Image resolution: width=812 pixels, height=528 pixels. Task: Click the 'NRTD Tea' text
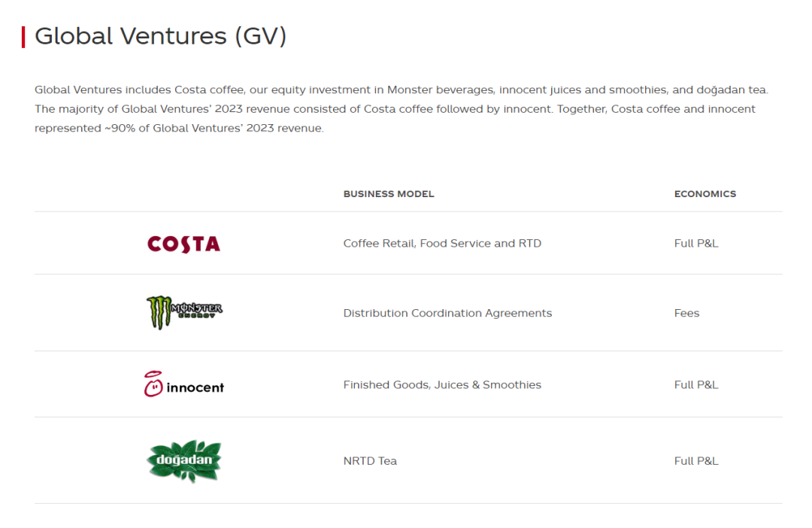point(370,461)
